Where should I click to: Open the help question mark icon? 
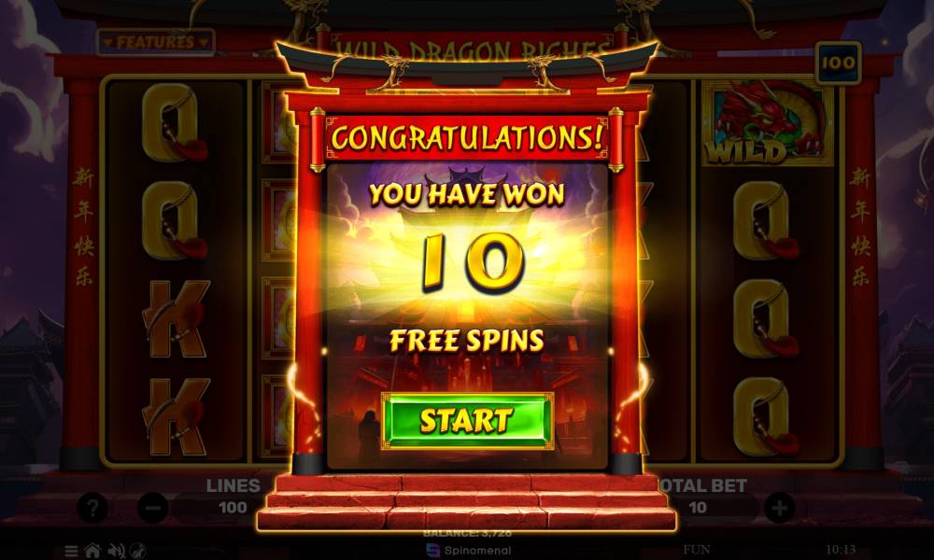point(92,509)
